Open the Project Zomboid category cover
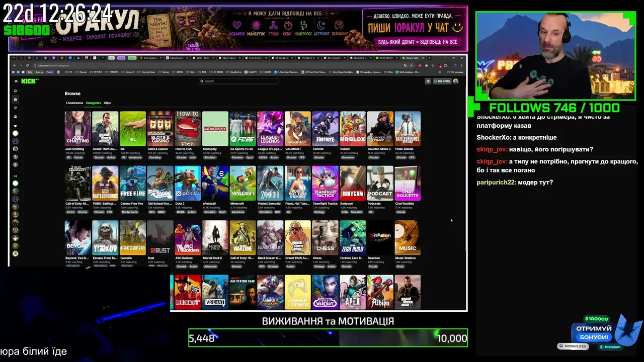Image resolution: width=644 pixels, height=362 pixels. pos(270,183)
